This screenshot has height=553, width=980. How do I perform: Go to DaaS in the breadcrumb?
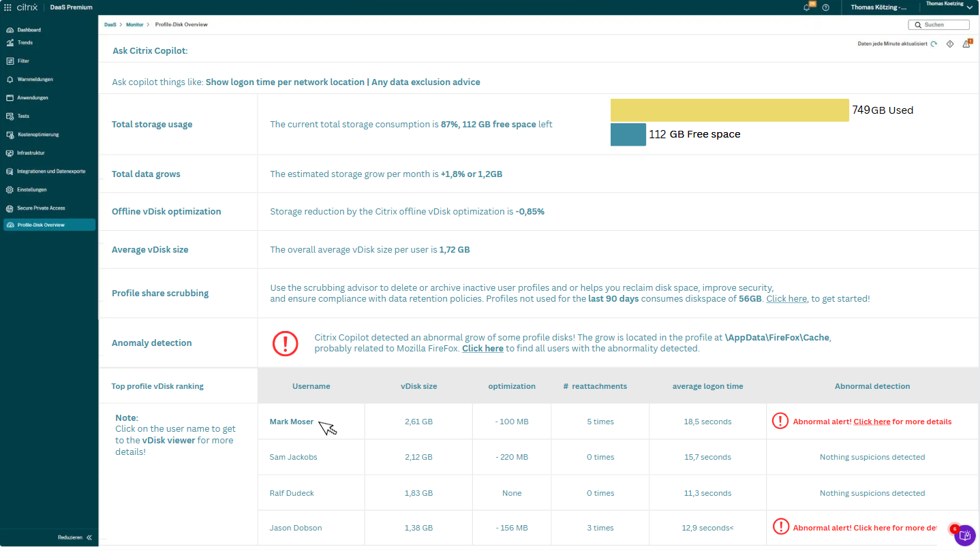point(110,25)
